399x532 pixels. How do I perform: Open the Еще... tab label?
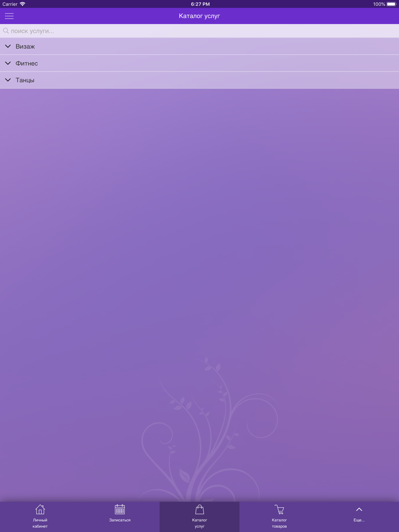pos(359,520)
